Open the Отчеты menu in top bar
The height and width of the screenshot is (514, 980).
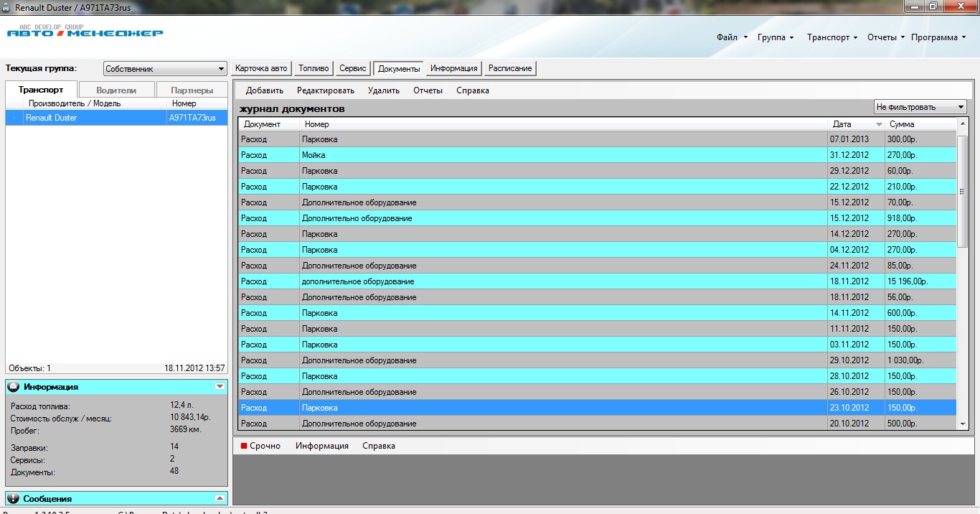pos(885,37)
